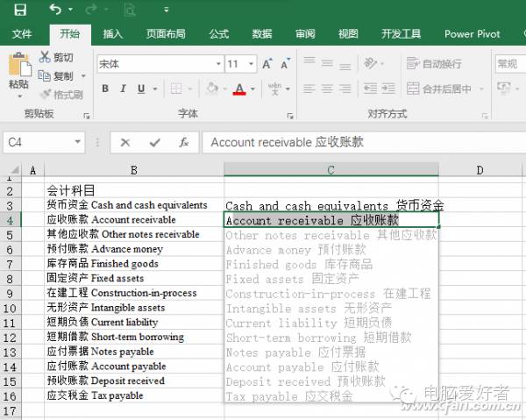
Task: Expand the 复制 copy dropdown arrow
Action: point(83,76)
